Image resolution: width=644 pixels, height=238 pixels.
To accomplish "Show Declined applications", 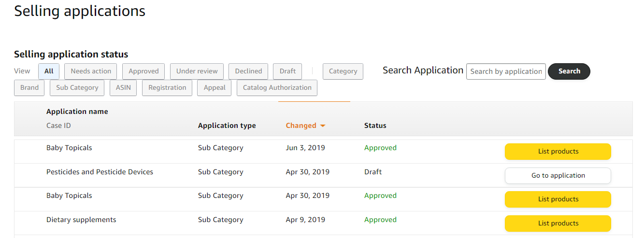I will tap(248, 71).
